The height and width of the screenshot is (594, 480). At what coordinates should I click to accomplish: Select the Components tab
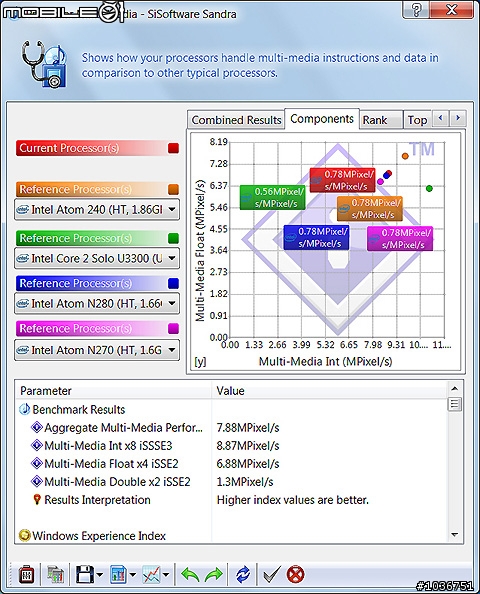322,119
